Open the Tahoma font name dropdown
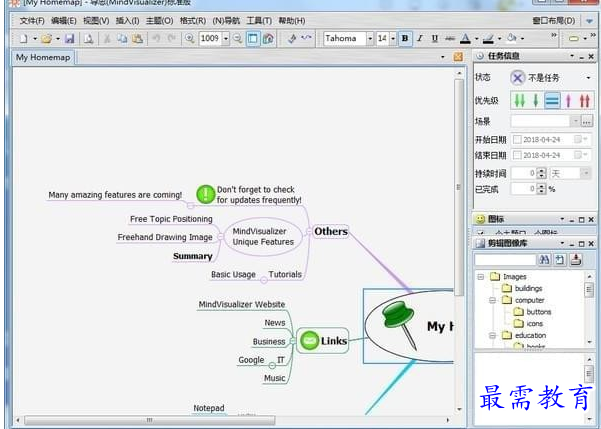Screen dimensions: 601x429 pos(367,39)
